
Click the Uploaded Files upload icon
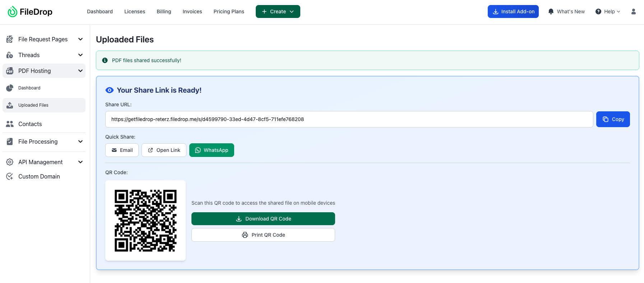coord(10,105)
